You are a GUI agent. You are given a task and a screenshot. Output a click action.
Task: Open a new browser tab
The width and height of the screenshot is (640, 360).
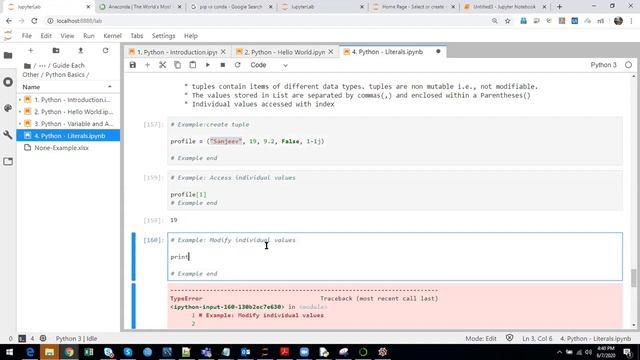[560, 7]
